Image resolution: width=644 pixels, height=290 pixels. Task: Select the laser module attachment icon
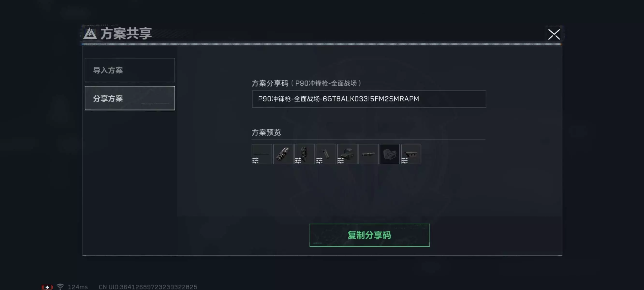point(368,154)
